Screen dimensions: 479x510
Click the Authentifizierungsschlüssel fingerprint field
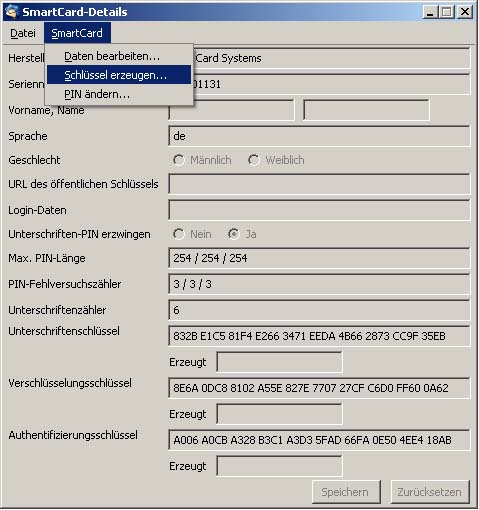[x=319, y=440]
